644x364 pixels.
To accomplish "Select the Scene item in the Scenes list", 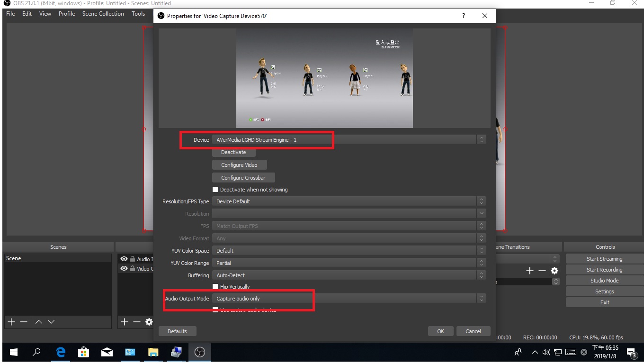I will point(58,258).
